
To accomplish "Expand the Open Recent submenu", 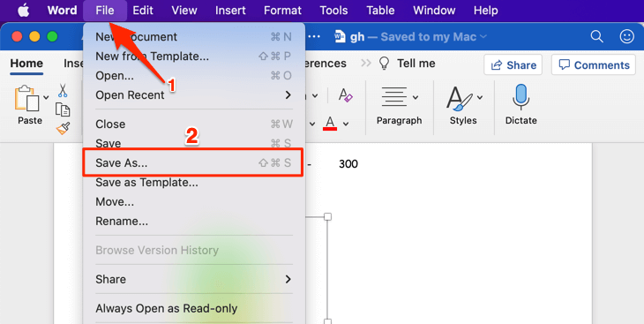I will [x=194, y=95].
